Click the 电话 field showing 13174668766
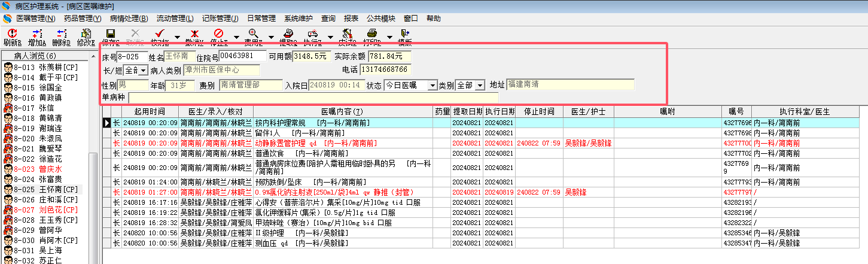The height and width of the screenshot is (264, 868). click(386, 70)
